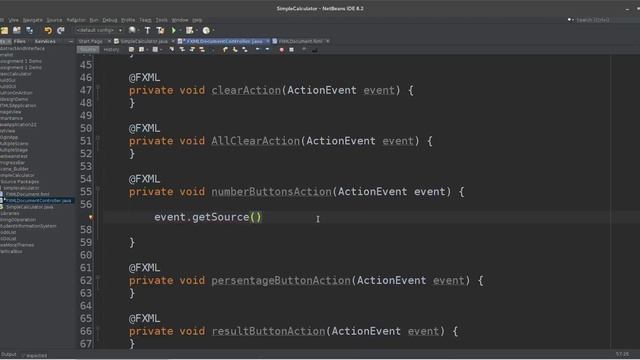Minimize the Projects panel with dash button

(x=71, y=41)
